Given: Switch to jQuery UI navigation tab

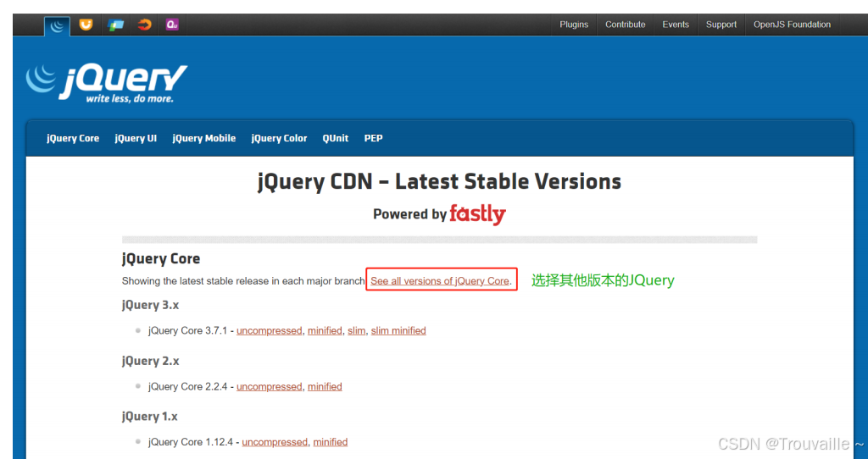Looking at the screenshot, I should click(136, 138).
